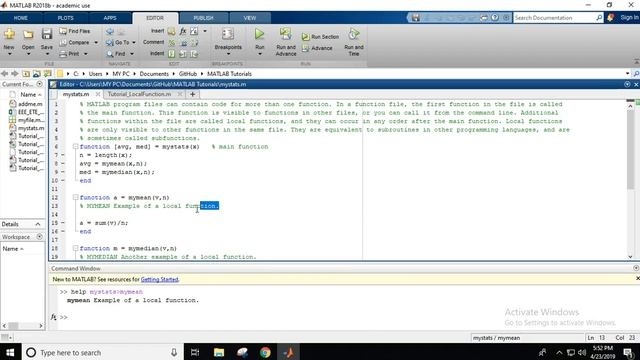The image size is (640, 360).
Task: Click the notification bell icon
Action: point(611,18)
